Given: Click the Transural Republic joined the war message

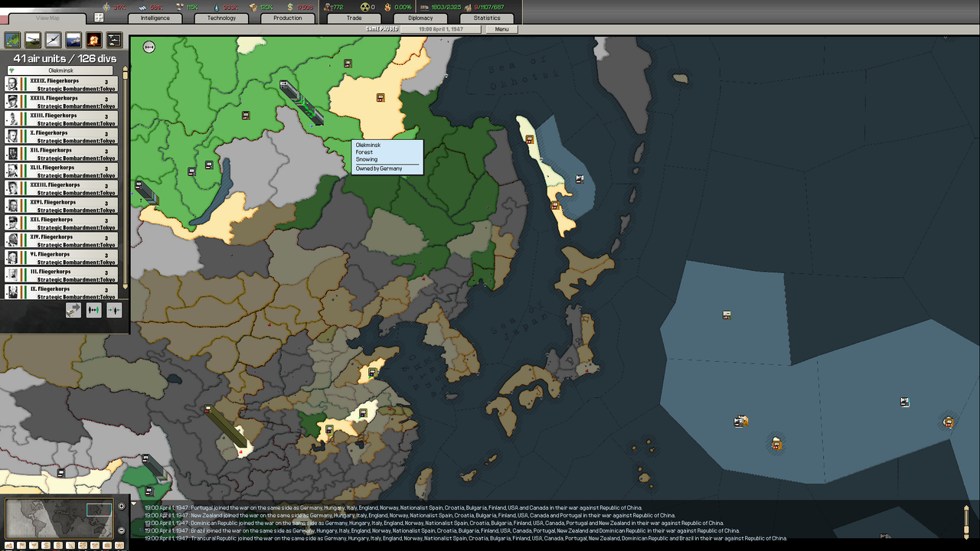Looking at the screenshot, I should tap(465, 538).
